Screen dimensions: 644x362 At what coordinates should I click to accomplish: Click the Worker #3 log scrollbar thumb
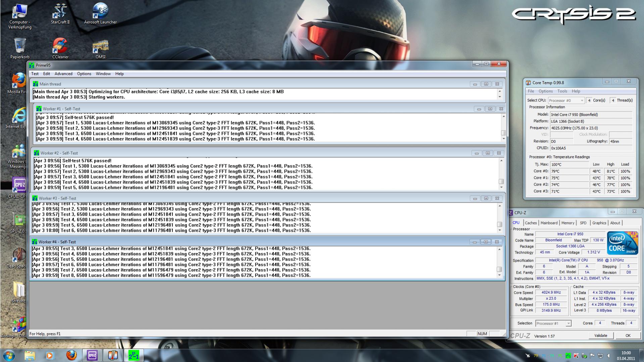point(499,224)
